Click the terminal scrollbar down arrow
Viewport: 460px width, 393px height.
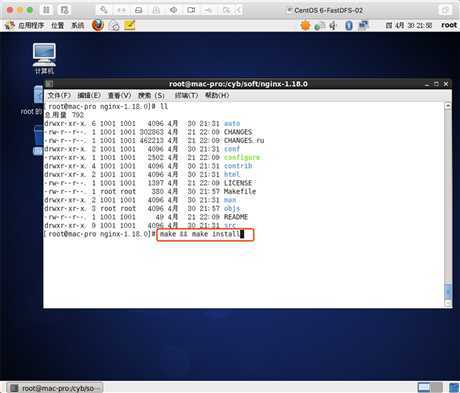point(448,303)
